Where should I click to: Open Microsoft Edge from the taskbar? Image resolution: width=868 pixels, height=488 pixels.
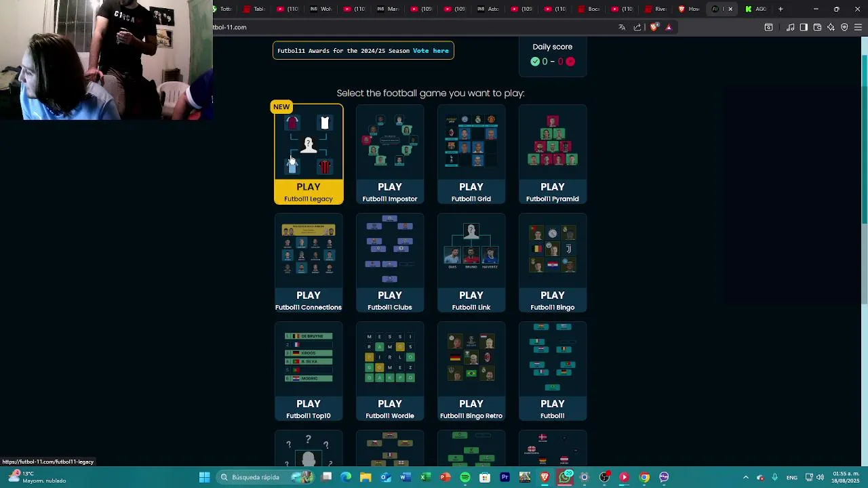click(347, 477)
